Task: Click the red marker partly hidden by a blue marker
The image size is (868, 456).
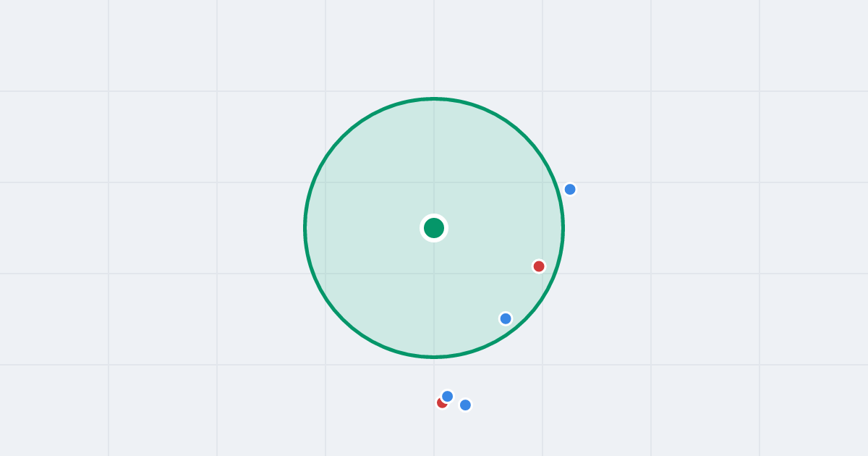Action: point(441,403)
